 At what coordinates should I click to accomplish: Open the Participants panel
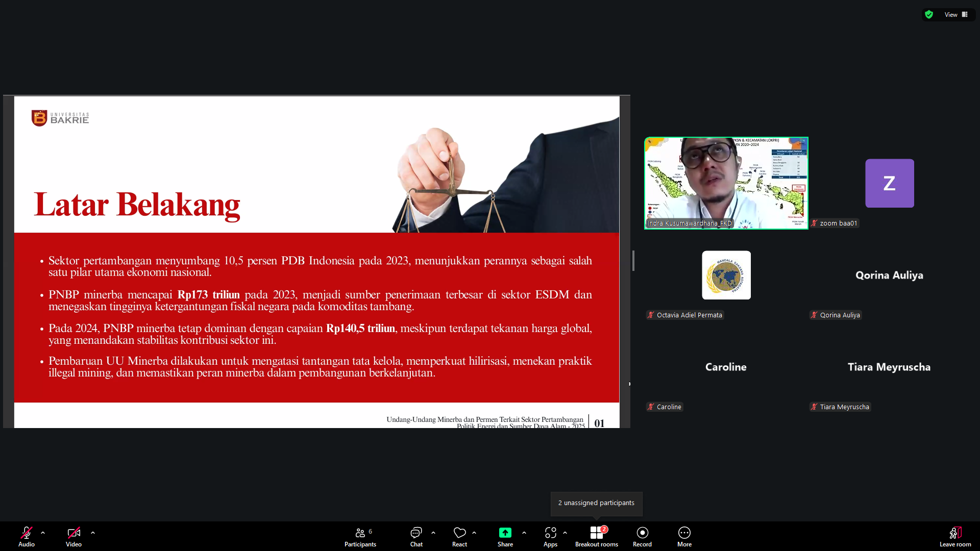[x=360, y=536]
